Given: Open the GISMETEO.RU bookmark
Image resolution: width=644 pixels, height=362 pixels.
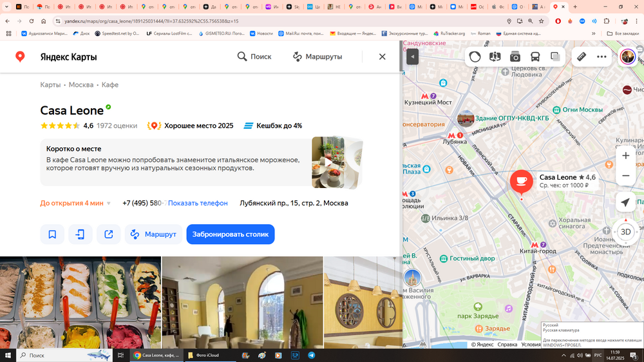Looking at the screenshot, I should pos(221,33).
